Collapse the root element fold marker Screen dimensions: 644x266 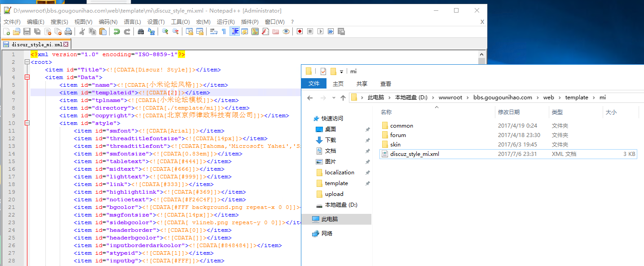coord(27,62)
